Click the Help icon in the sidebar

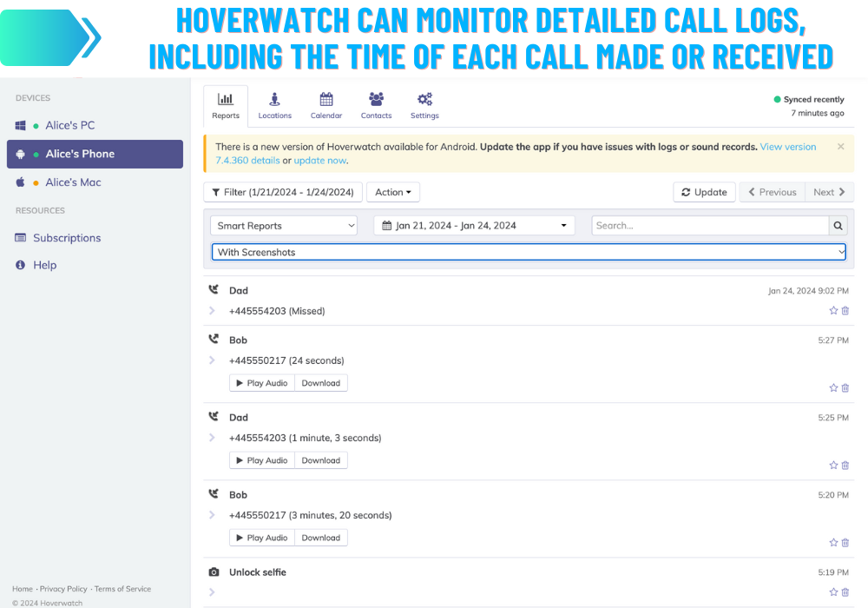(x=20, y=265)
